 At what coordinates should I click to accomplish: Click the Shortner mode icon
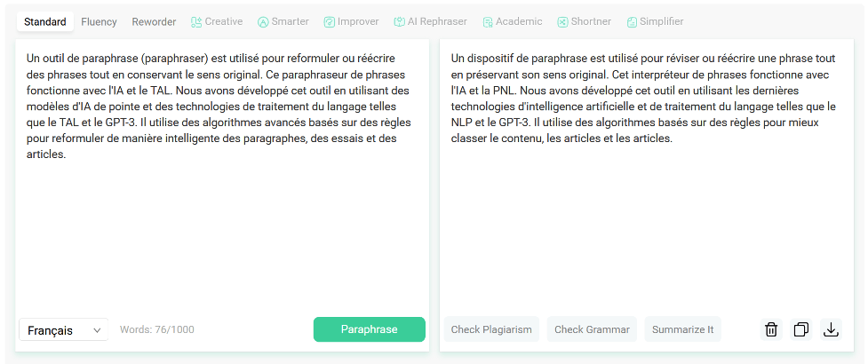562,22
